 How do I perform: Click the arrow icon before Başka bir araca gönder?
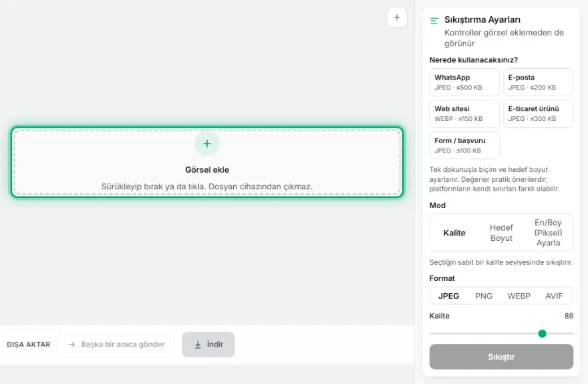(71, 345)
